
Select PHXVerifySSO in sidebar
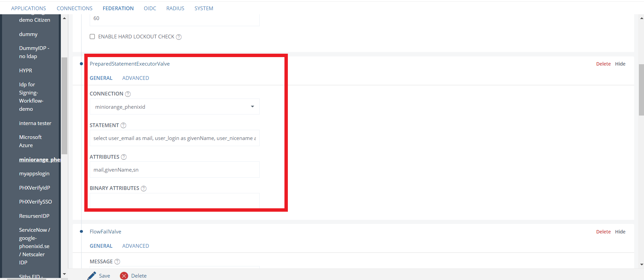coord(35,202)
